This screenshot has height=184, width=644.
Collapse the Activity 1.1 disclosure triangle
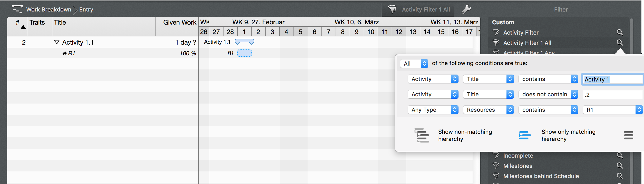click(57, 42)
